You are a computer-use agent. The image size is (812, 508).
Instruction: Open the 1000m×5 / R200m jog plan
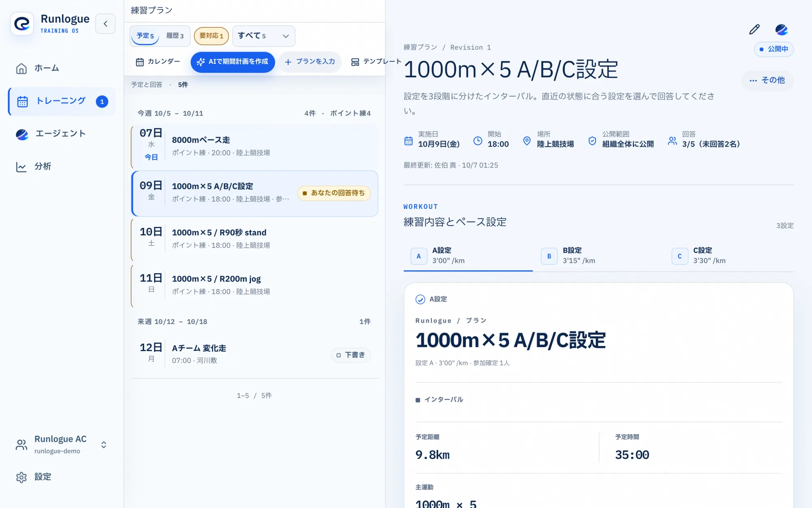[255, 285]
